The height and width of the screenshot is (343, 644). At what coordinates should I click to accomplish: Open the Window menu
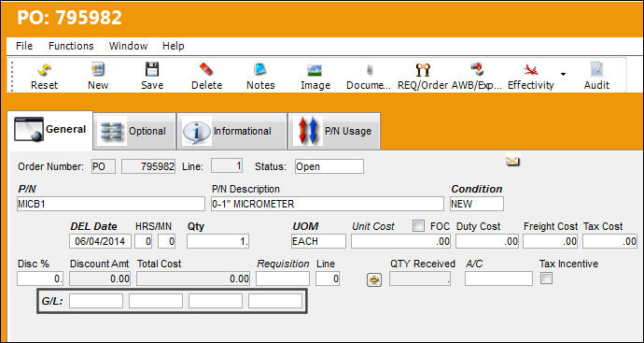click(128, 46)
